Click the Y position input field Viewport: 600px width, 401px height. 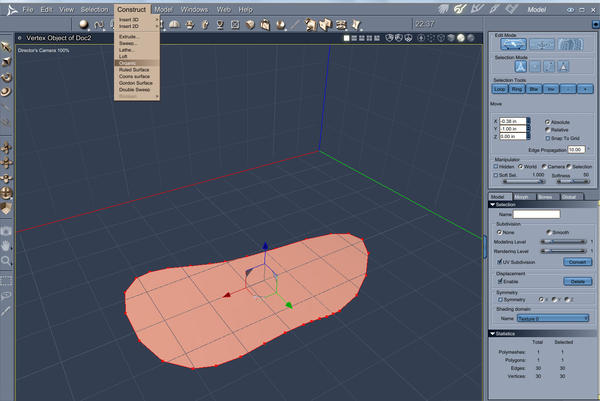pyautogui.click(x=512, y=129)
